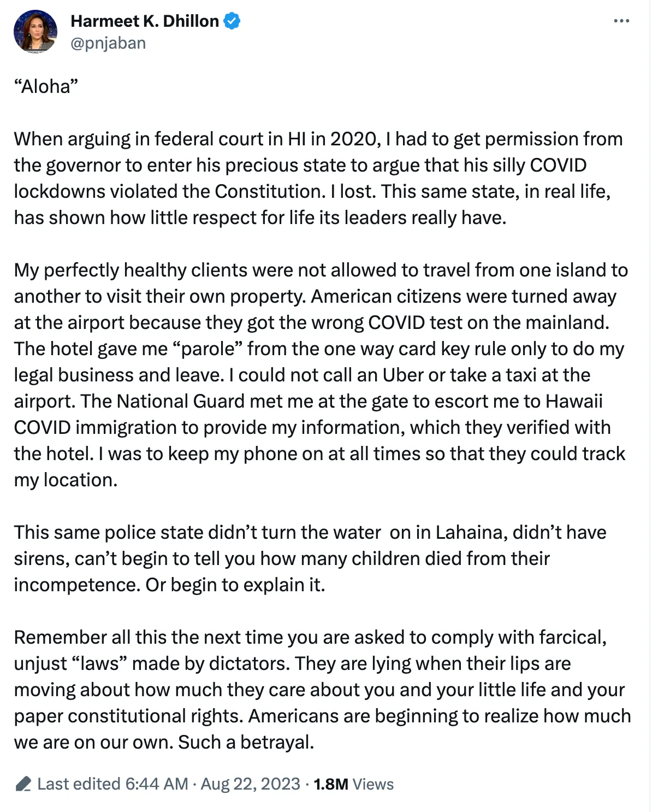View the "Last edited" edit history
The width and height of the screenshot is (664, 812).
pos(79,784)
